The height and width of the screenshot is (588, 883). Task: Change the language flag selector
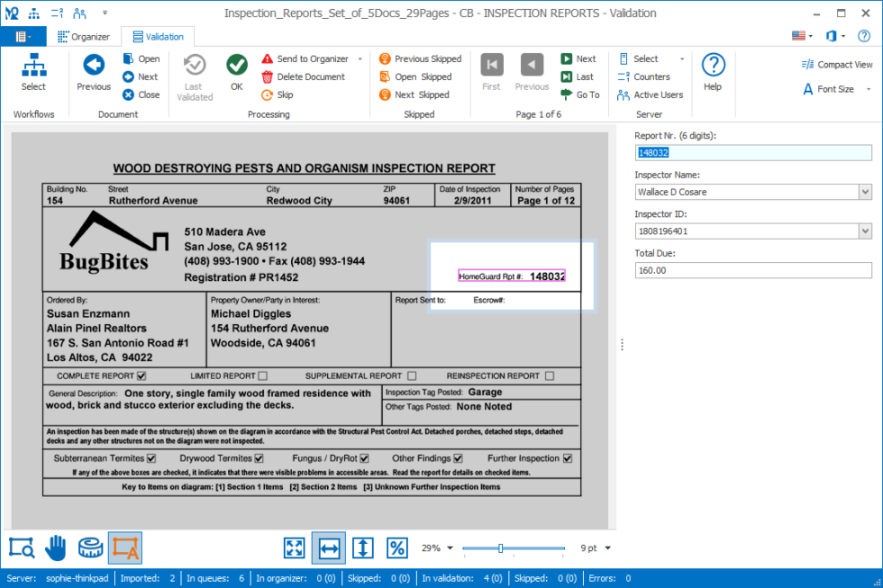(802, 36)
